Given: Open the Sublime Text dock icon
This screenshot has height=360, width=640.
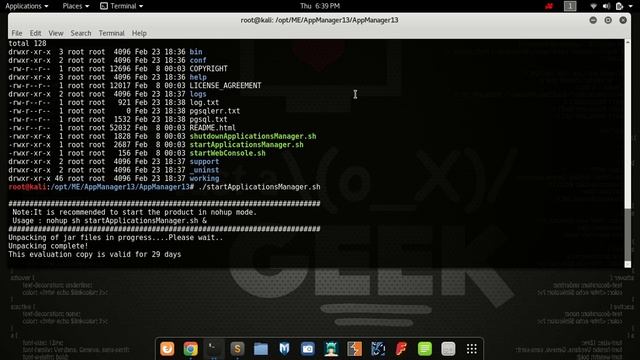Looking at the screenshot, I should (237, 349).
